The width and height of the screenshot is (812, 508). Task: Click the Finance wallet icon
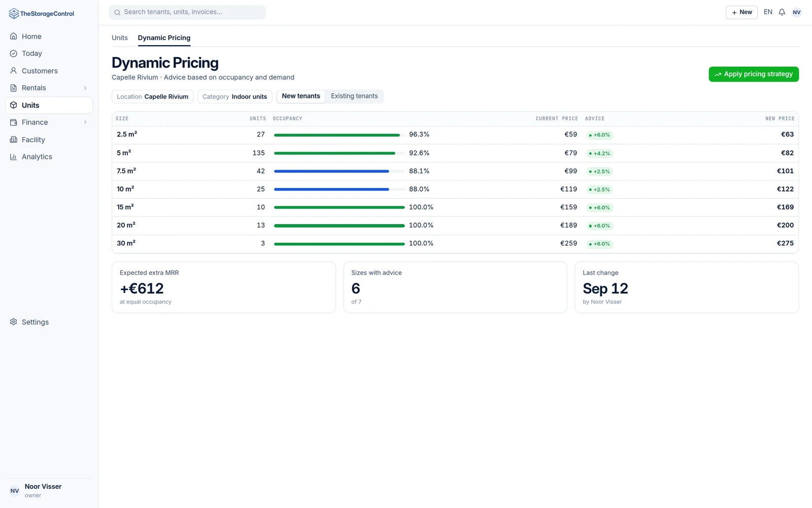pyautogui.click(x=14, y=122)
